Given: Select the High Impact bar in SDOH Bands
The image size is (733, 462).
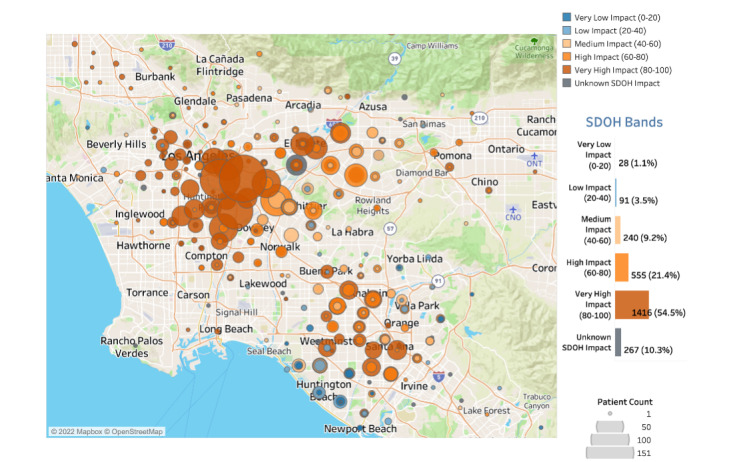Looking at the screenshot, I should click(x=621, y=267).
